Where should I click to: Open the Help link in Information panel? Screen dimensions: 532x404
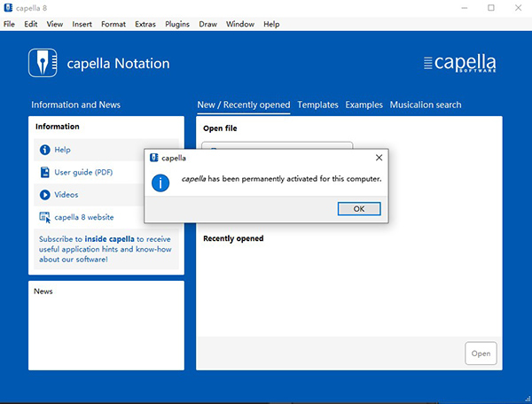coord(62,150)
